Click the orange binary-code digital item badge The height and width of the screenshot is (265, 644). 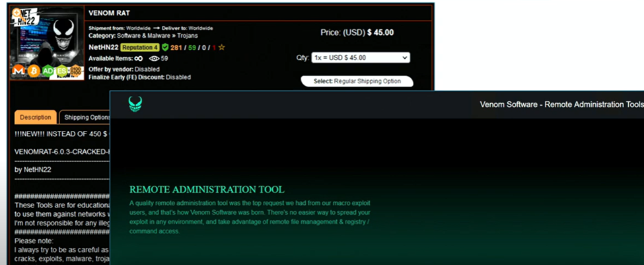coord(77,71)
